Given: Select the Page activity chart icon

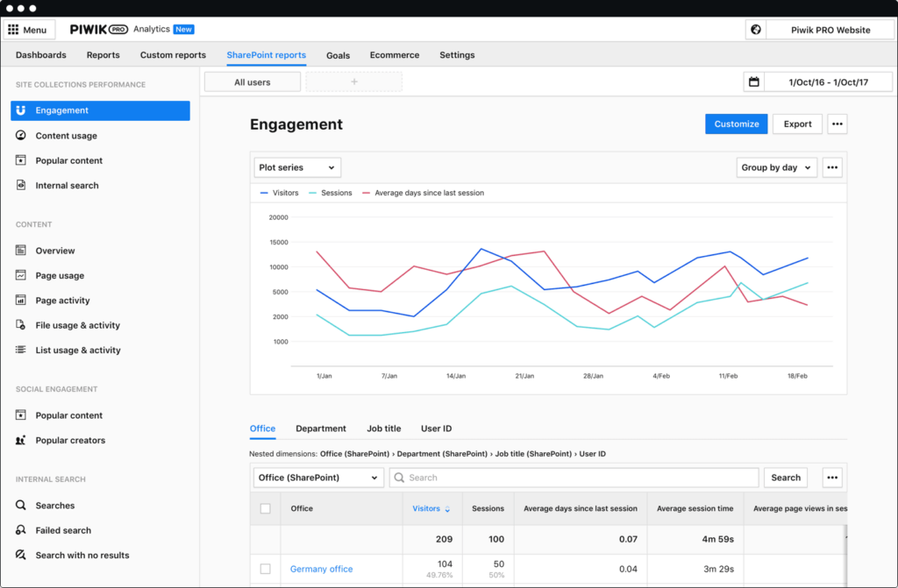Looking at the screenshot, I should coord(21,300).
